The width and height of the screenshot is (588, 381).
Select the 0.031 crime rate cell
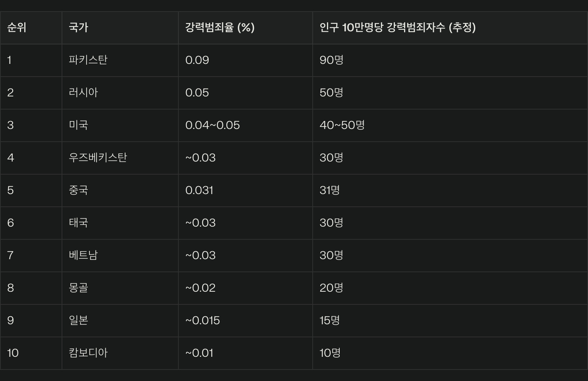(199, 190)
